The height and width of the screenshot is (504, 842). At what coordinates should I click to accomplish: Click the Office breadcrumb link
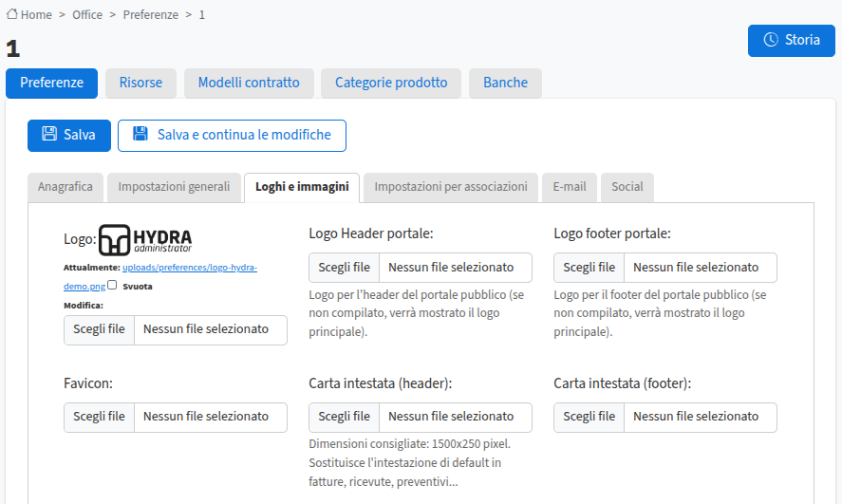tap(87, 15)
